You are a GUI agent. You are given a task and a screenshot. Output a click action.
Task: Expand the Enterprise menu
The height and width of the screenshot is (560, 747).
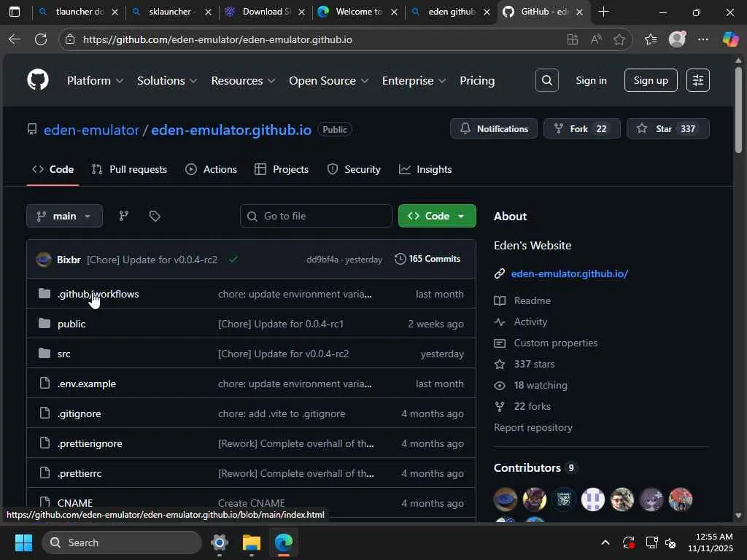click(x=414, y=80)
